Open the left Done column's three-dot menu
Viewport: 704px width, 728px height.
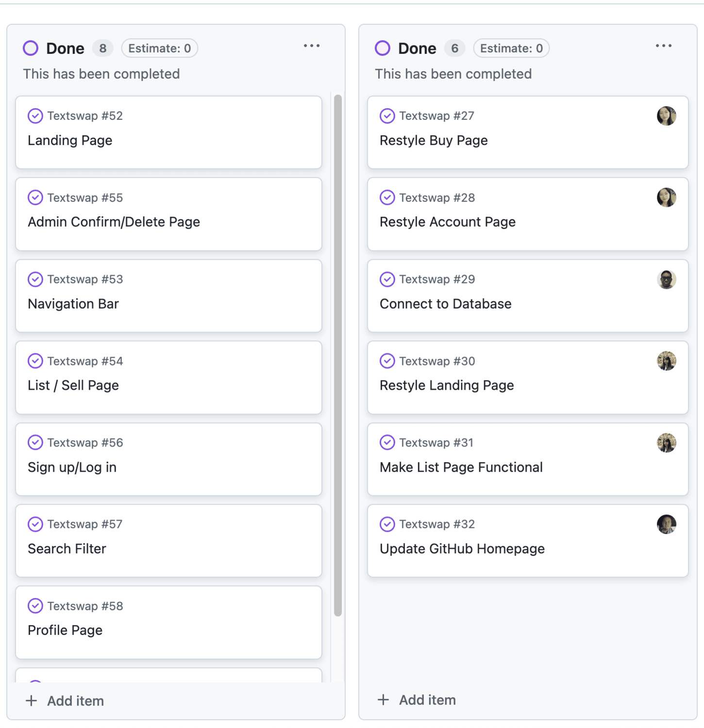coord(312,46)
